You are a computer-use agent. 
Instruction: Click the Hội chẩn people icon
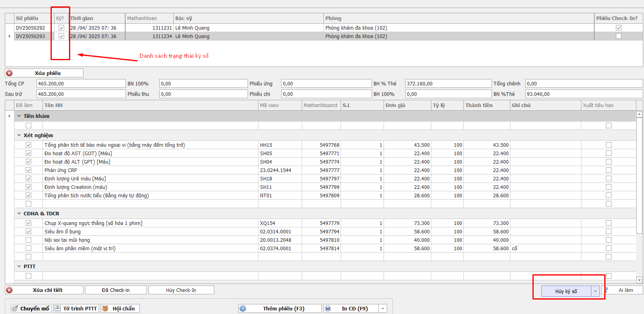106,308
